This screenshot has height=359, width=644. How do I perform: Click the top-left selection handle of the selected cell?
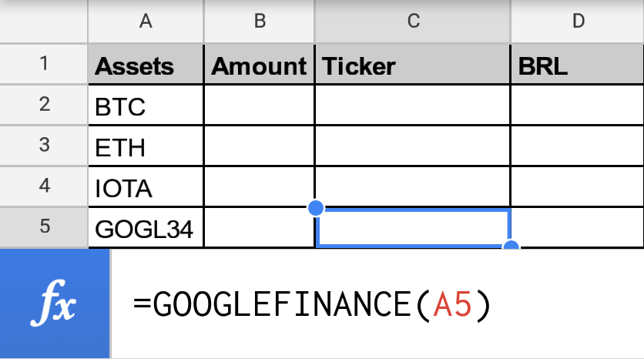pos(316,208)
